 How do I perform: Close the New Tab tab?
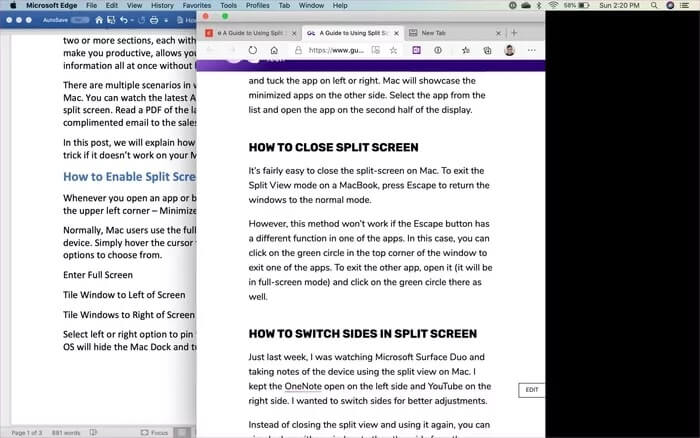498,33
